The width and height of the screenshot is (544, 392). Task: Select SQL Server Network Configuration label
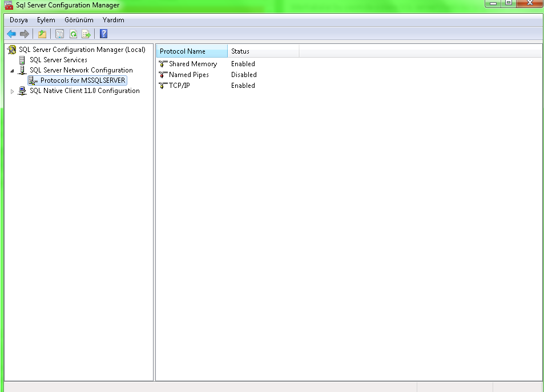point(81,70)
